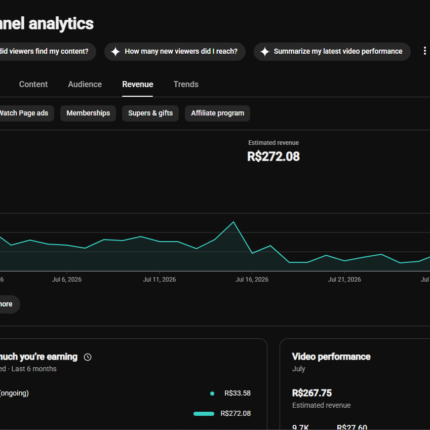The width and height of the screenshot is (430, 430).
Task: Ask to summarize latest video performance
Action: [332, 51]
